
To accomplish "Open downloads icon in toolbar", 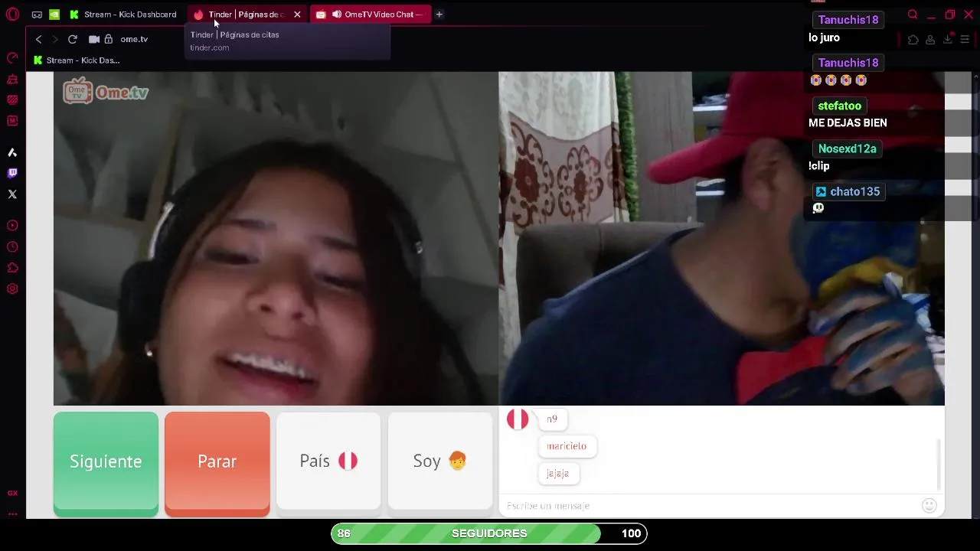I will [948, 40].
